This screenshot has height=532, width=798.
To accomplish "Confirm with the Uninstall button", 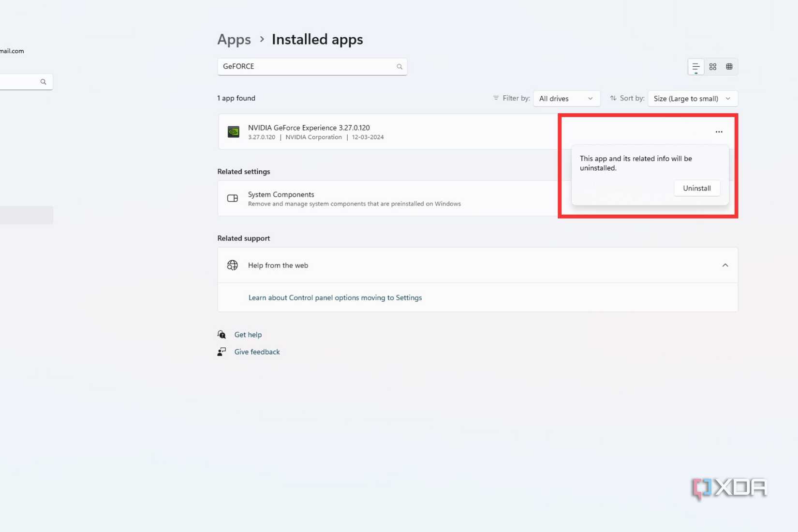I will tap(697, 188).
